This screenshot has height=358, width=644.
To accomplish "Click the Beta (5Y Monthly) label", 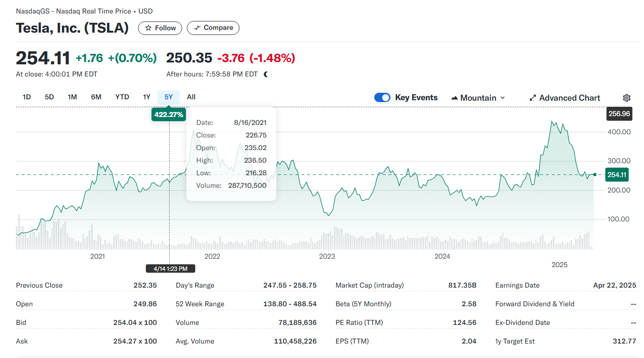I will click(x=363, y=304).
